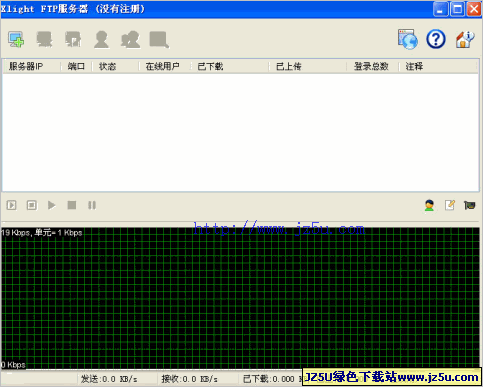The height and width of the screenshot is (387, 483).
Task: Click the add new virtual server icon
Action: 16,39
